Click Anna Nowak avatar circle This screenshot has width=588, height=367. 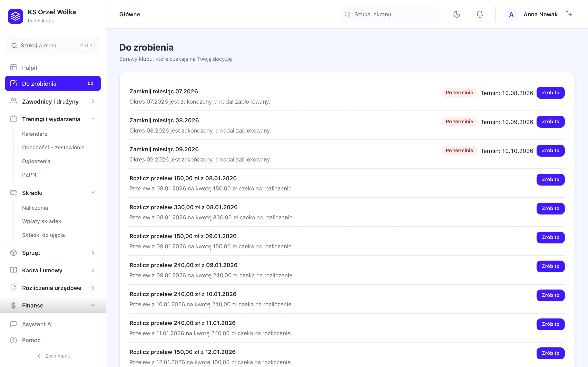pyautogui.click(x=511, y=14)
